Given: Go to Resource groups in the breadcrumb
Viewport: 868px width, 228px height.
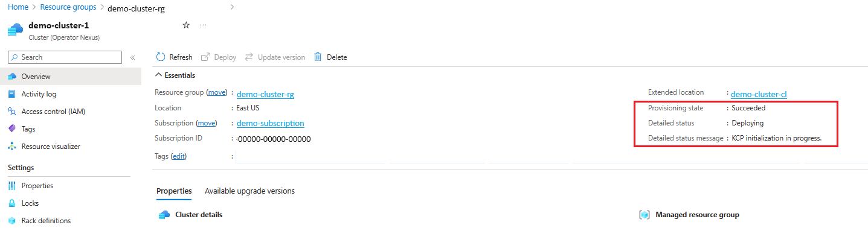Looking at the screenshot, I should (x=68, y=7).
